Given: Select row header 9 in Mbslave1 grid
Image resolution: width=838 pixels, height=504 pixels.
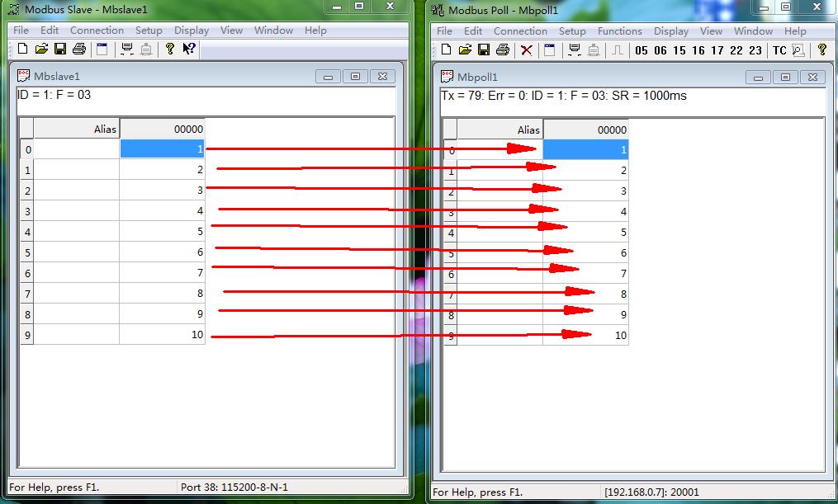Looking at the screenshot, I should pos(27,335).
